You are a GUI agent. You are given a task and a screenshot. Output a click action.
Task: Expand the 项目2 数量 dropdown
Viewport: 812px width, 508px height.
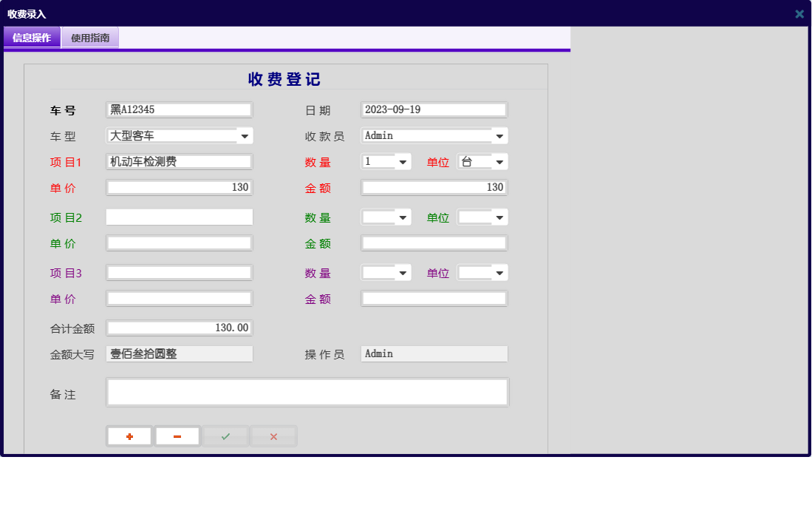[403, 217]
